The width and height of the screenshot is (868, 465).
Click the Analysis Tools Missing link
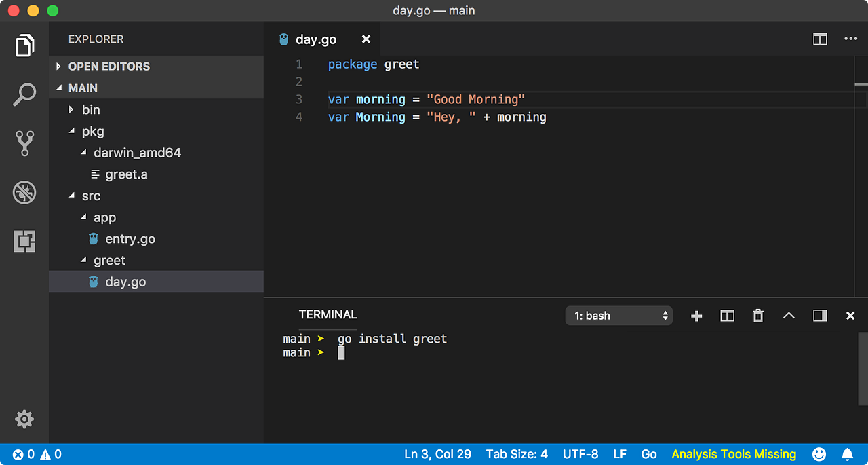[733, 453]
